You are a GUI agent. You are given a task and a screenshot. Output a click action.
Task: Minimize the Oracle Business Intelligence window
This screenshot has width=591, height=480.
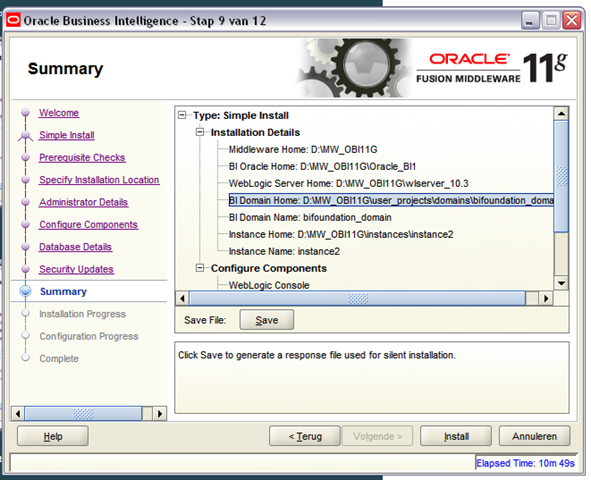530,20
